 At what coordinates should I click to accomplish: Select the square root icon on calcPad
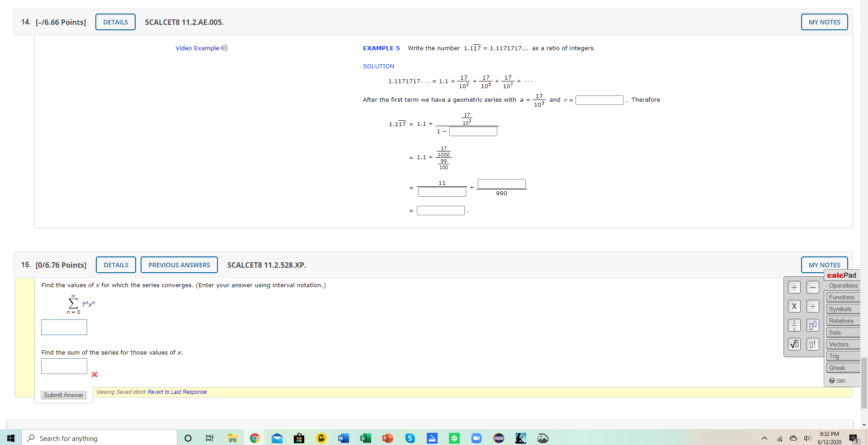tap(794, 344)
